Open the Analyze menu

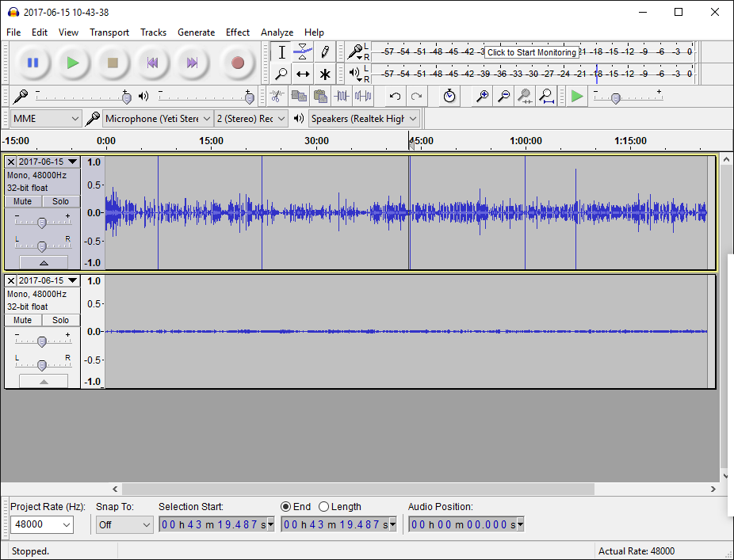click(277, 32)
